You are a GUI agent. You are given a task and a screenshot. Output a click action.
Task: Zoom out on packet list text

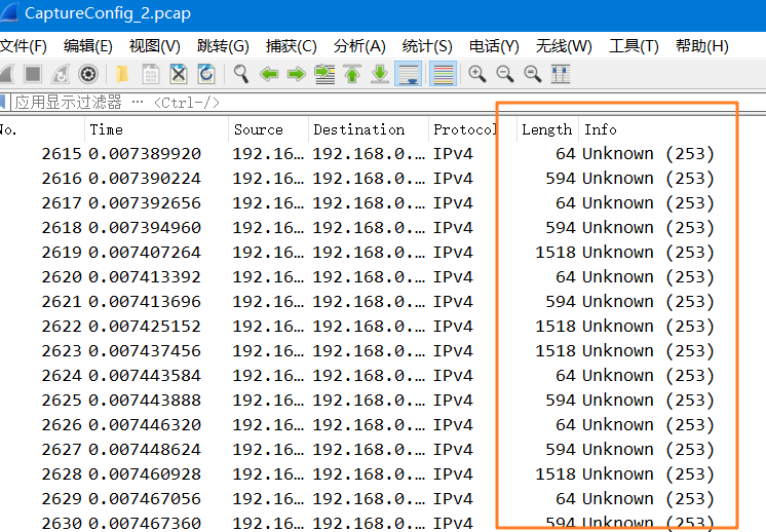coord(505,74)
